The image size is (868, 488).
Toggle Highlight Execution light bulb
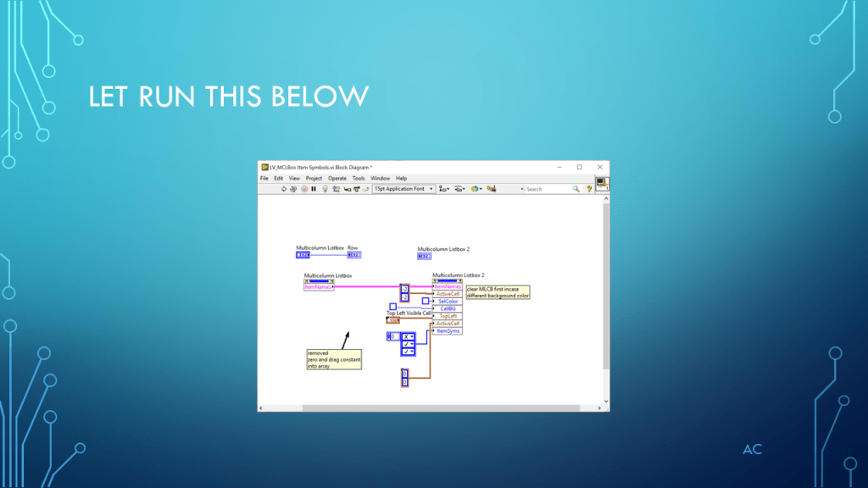(x=325, y=189)
